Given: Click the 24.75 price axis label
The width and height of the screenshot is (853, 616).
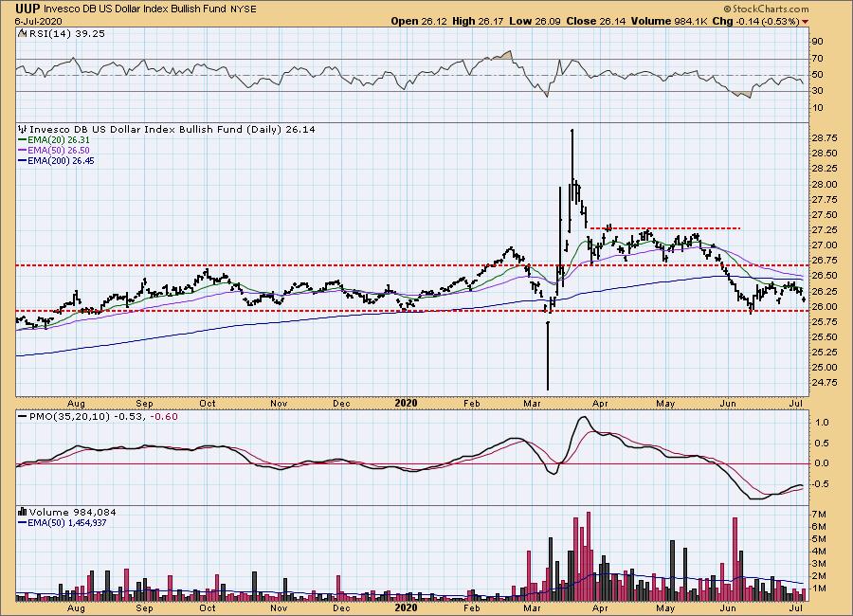Looking at the screenshot, I should [x=825, y=383].
